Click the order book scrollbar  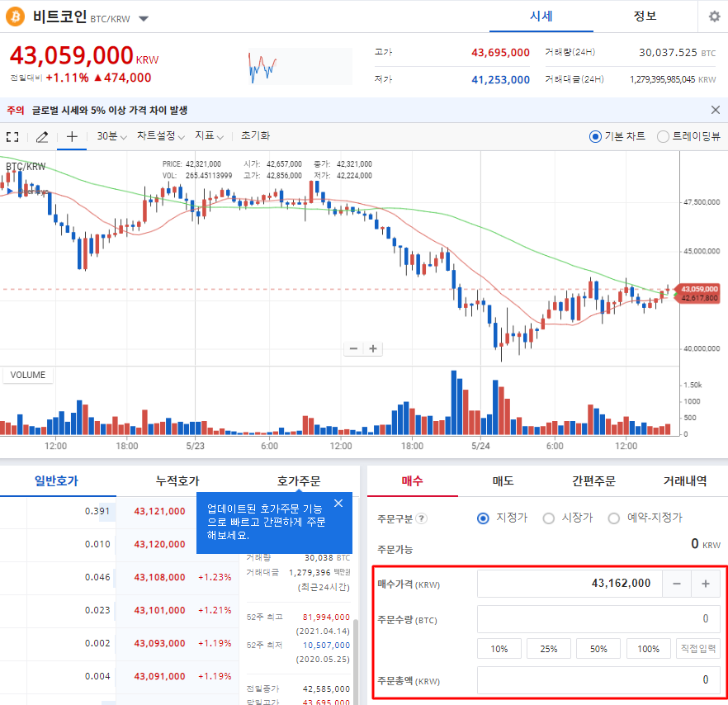(355, 662)
